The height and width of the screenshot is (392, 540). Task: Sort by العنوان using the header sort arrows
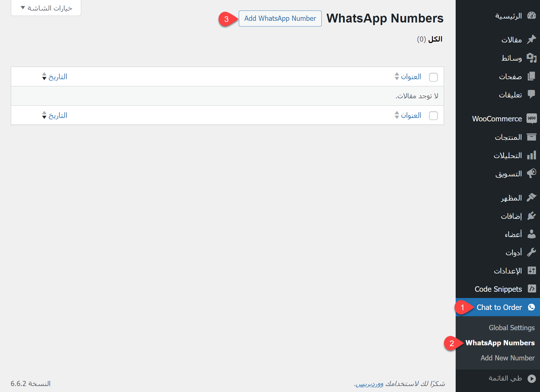397,76
